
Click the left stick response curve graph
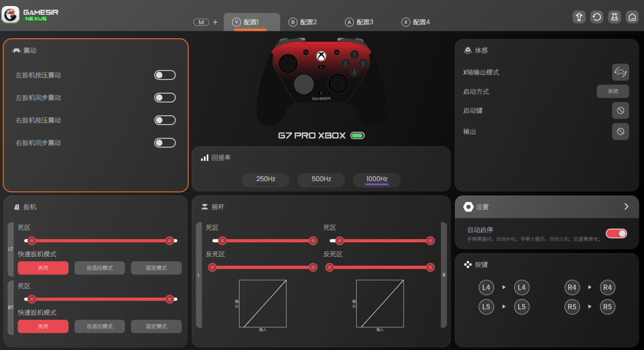[x=263, y=304]
